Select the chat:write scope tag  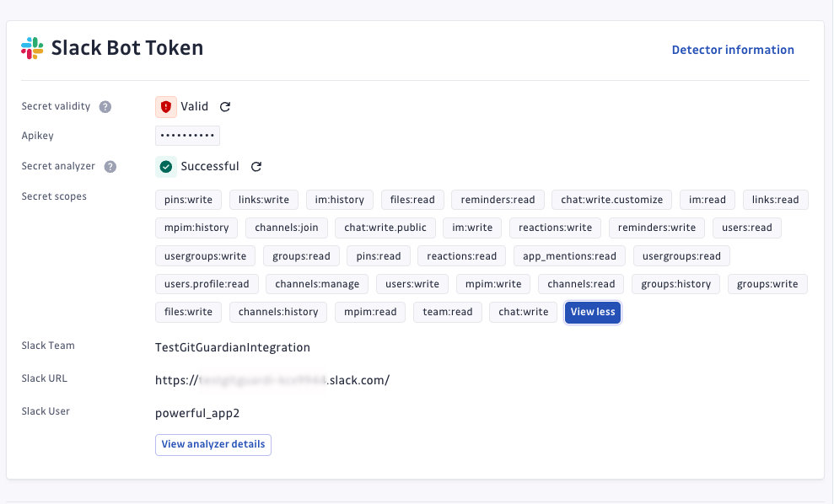tap(524, 312)
